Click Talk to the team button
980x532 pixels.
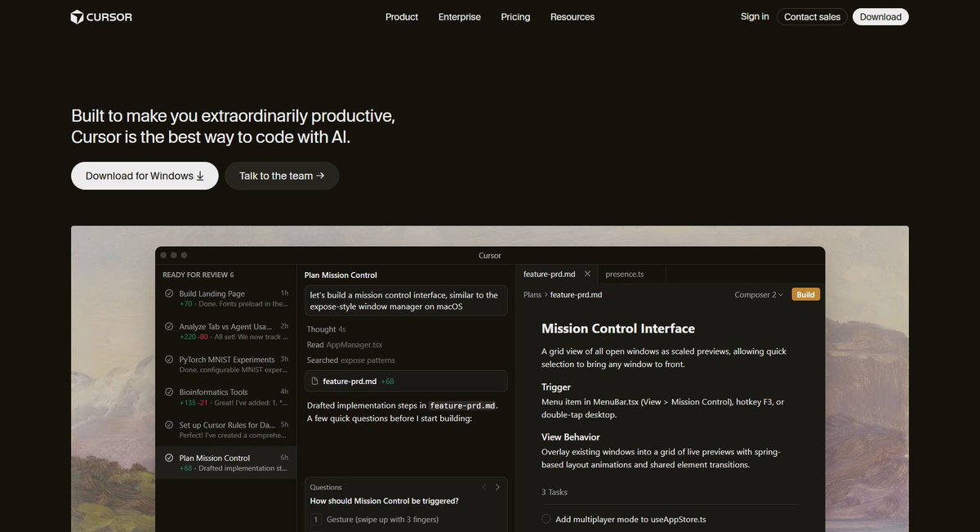point(282,176)
